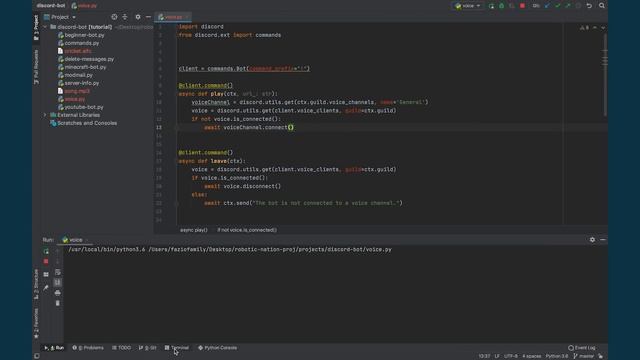This screenshot has width=640, height=360.
Task: Select Scratches and Consoles node
Action: point(83,123)
